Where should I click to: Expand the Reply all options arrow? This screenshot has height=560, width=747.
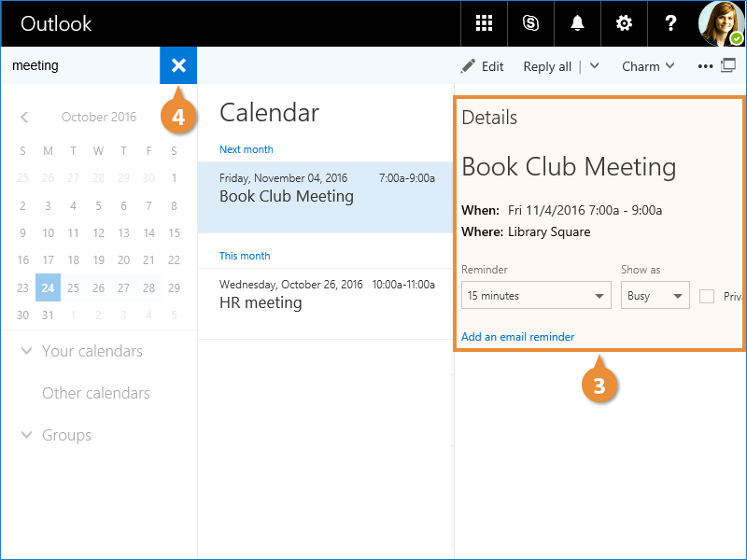tap(595, 66)
